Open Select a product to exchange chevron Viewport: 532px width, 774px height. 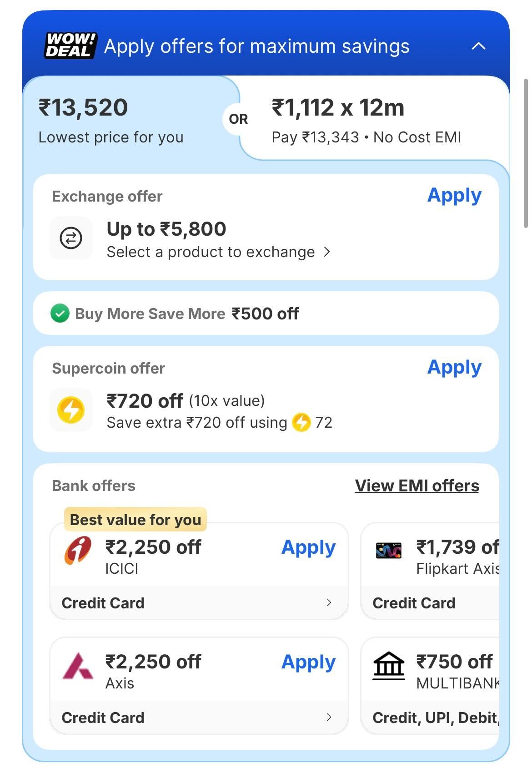(327, 252)
